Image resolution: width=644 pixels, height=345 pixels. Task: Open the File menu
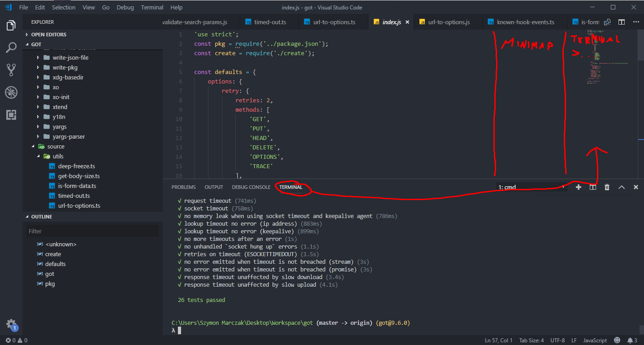[24, 8]
